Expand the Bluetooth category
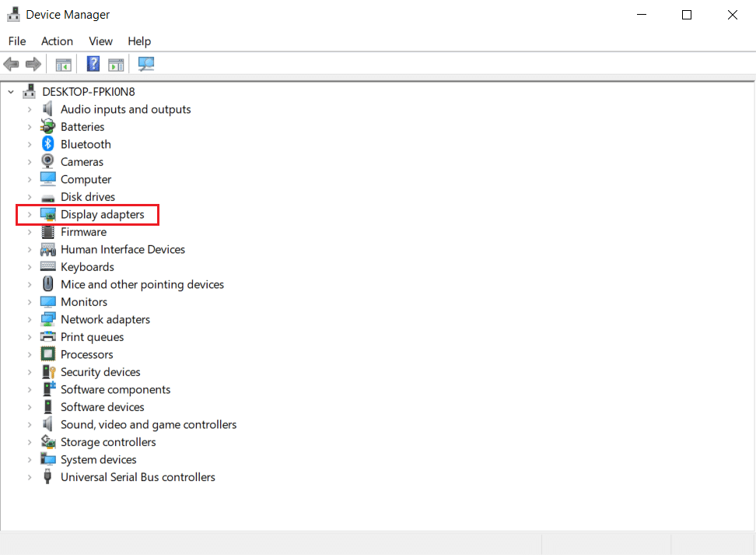756x555 pixels. click(x=30, y=144)
